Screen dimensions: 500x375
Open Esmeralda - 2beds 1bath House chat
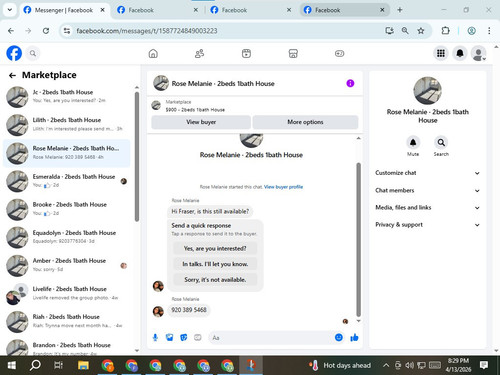(x=67, y=181)
